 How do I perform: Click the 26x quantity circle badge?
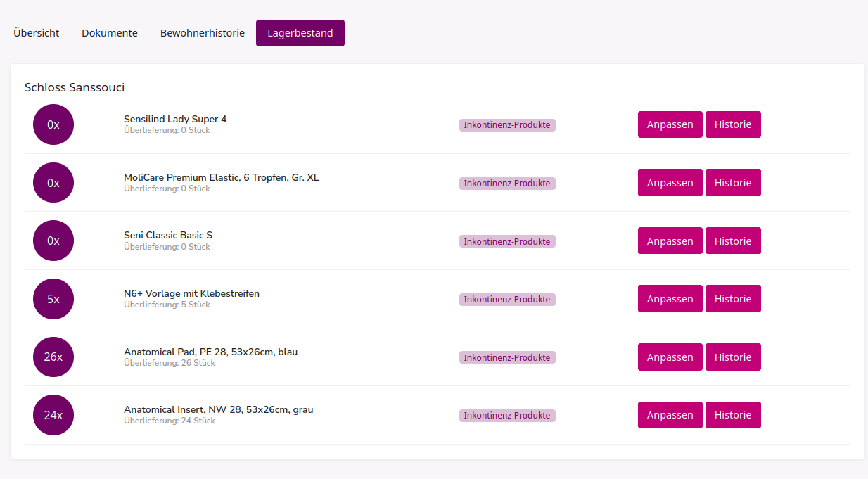tap(53, 357)
